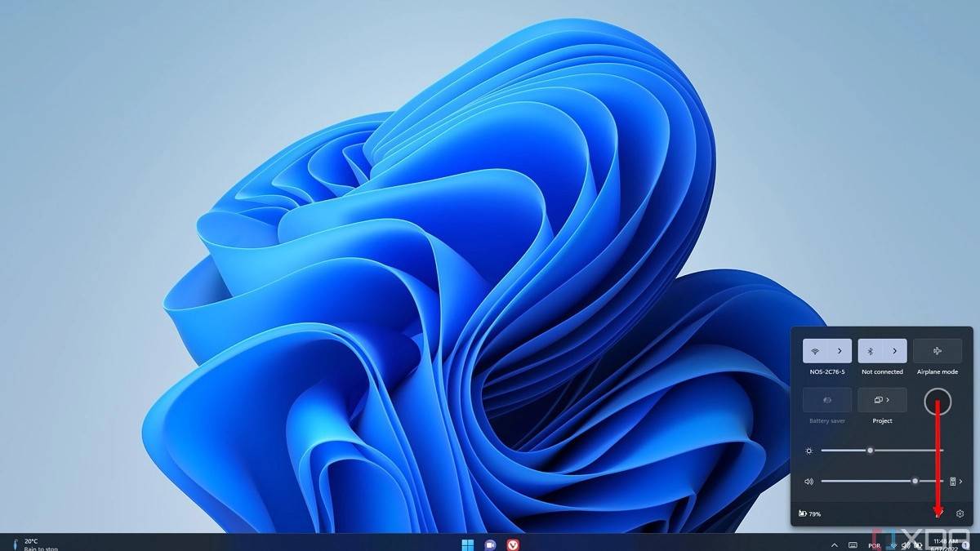Click the taskbar volume tray icon

pos(906,544)
